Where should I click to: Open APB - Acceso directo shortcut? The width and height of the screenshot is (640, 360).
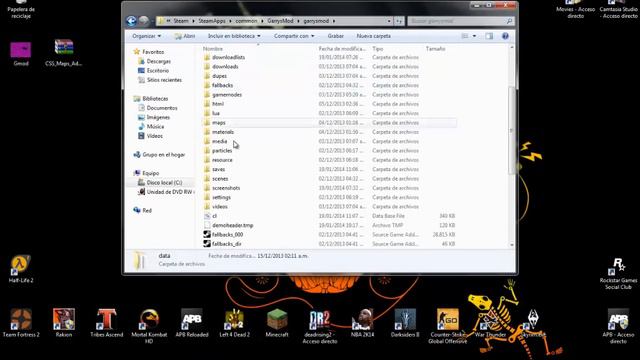pyautogui.click(x=618, y=326)
